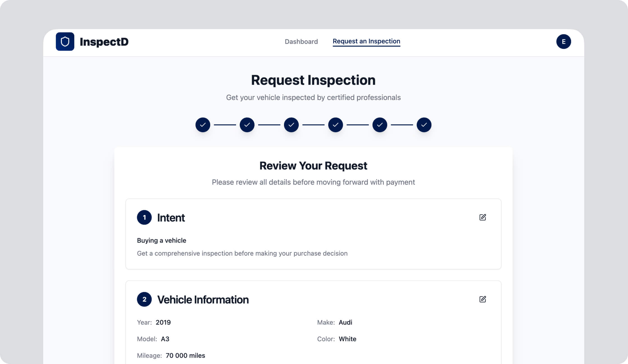Screen dimensions: 628x364
Task: Open the fifth progress step checkmark
Action: (x=380, y=125)
